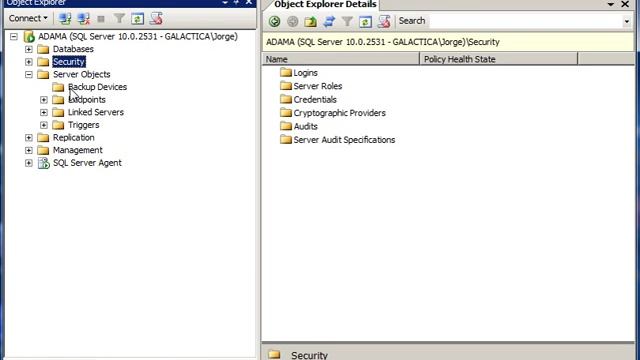Select the Endpoints tree item
The height and width of the screenshot is (360, 640).
pos(87,100)
